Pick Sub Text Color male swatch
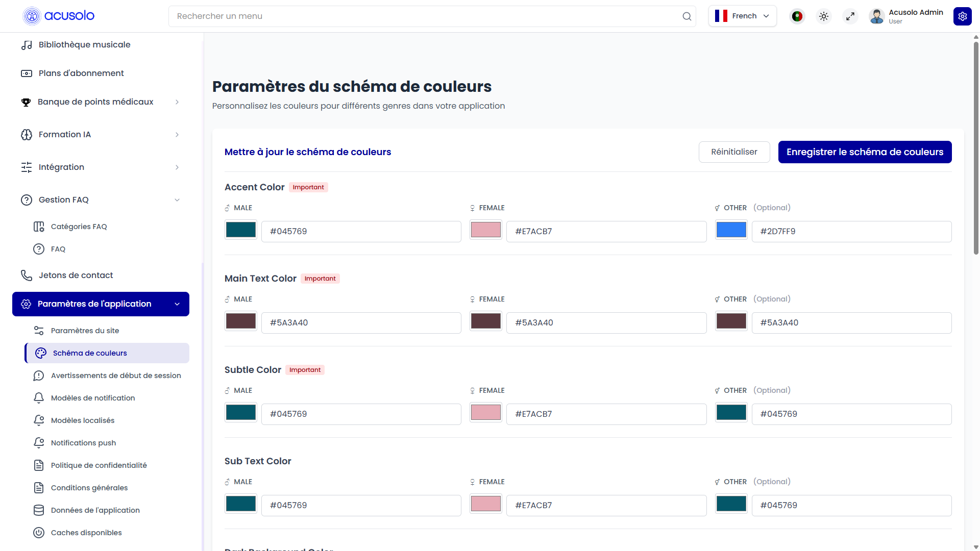Viewport: 980px width, 551px height. (x=241, y=504)
